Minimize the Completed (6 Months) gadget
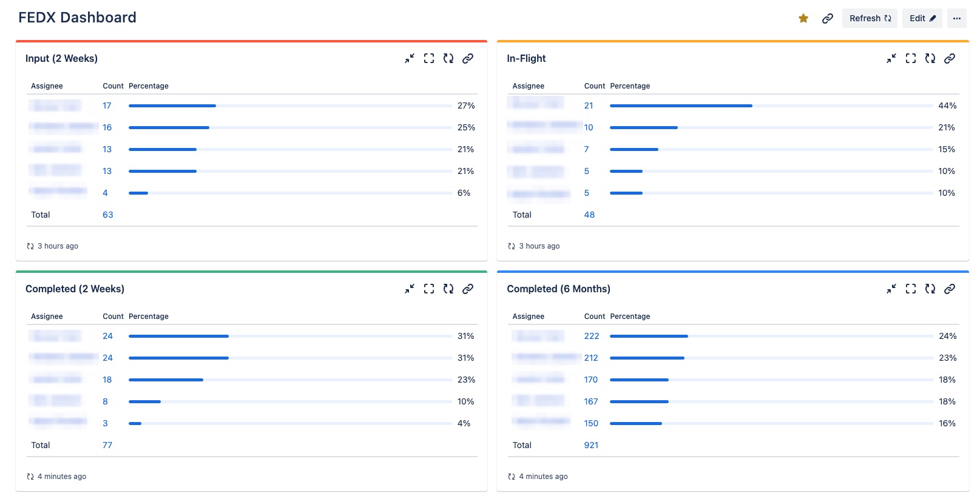The width and height of the screenshot is (980, 496). coord(891,289)
